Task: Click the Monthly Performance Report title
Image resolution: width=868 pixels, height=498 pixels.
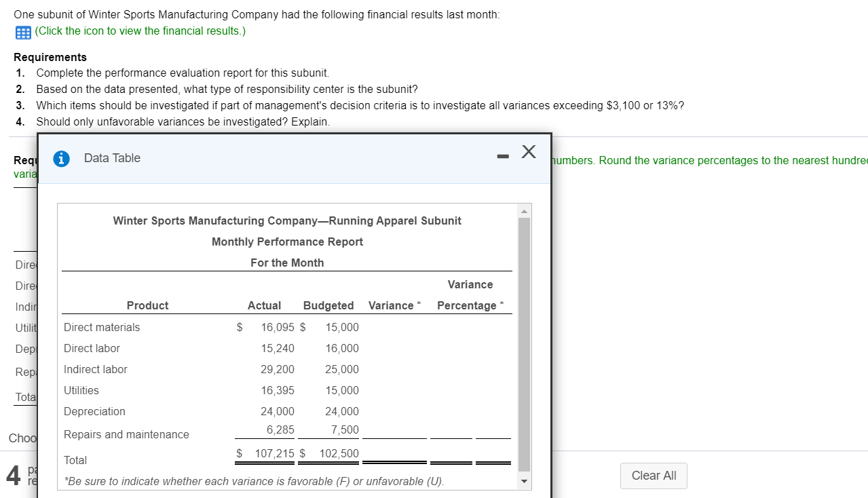Action: tap(287, 242)
